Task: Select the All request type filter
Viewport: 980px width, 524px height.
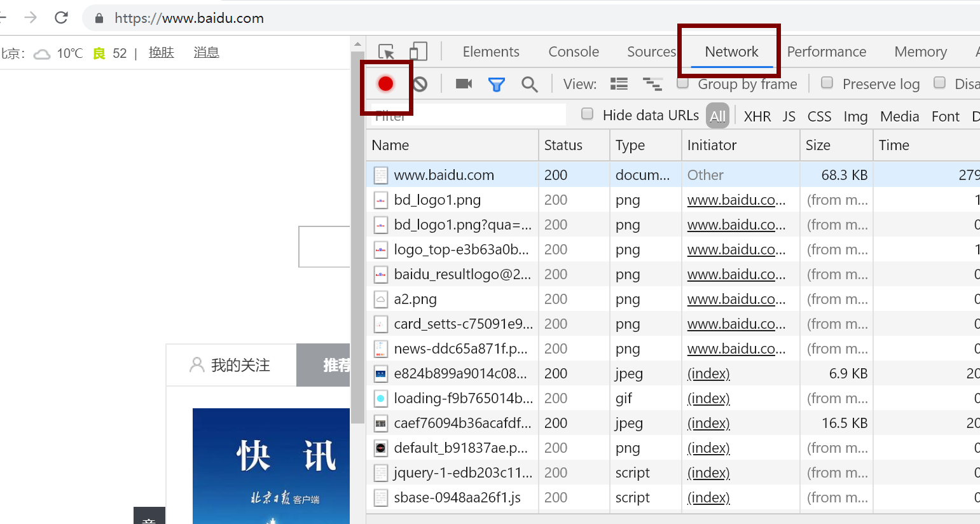Action: [717, 116]
